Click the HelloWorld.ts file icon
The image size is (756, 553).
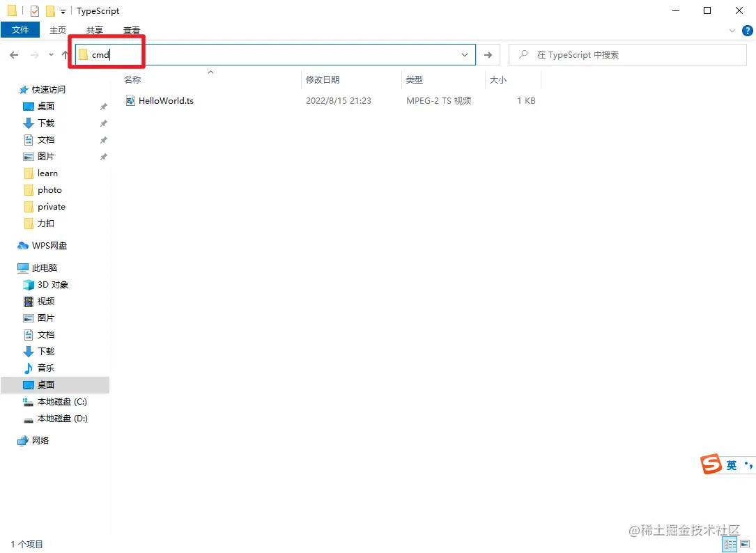130,101
